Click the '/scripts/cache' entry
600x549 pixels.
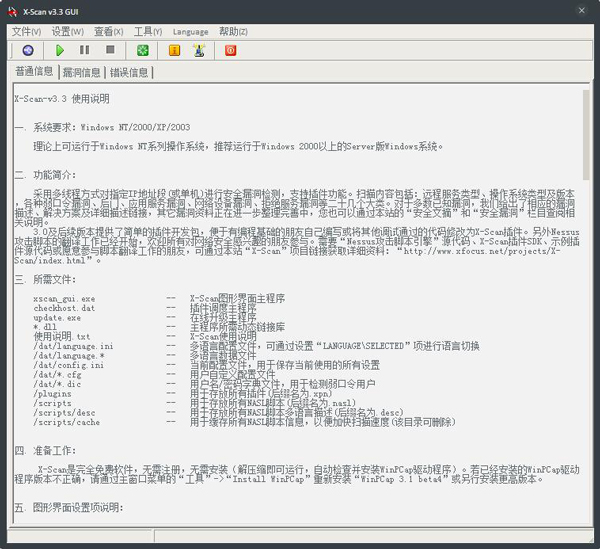click(67, 422)
